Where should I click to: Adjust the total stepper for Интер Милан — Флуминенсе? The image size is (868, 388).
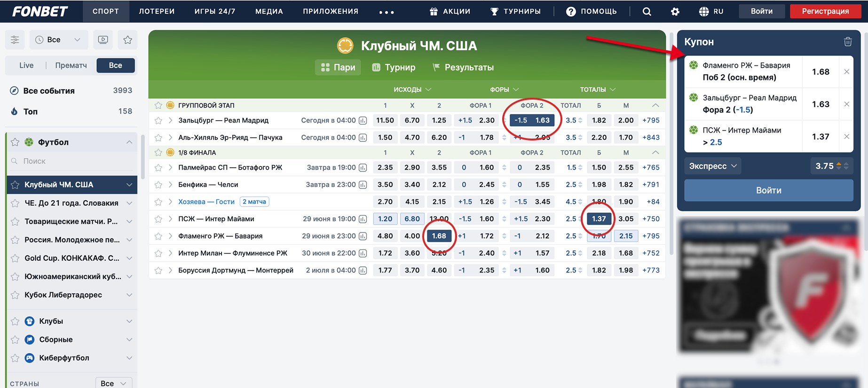pyautogui.click(x=580, y=253)
